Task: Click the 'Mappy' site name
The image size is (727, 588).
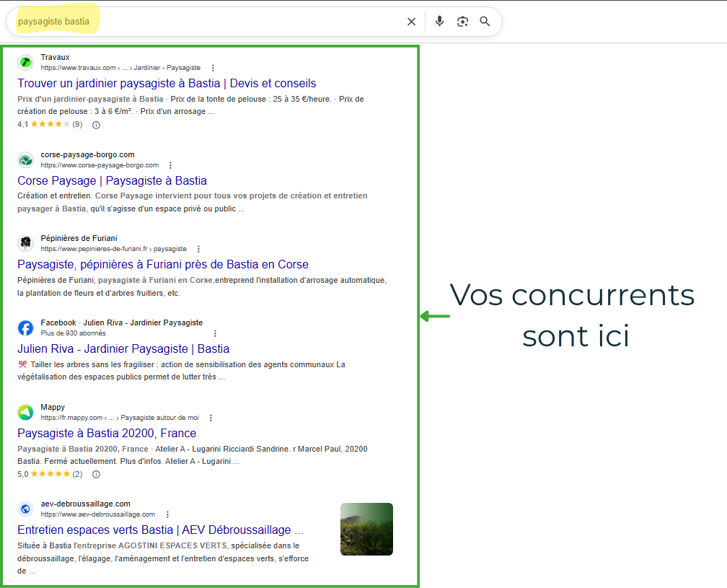Action: pyautogui.click(x=53, y=407)
